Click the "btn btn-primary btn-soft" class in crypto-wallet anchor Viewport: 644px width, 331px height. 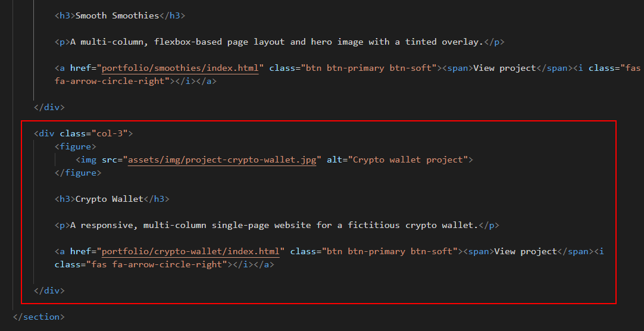tap(390, 251)
